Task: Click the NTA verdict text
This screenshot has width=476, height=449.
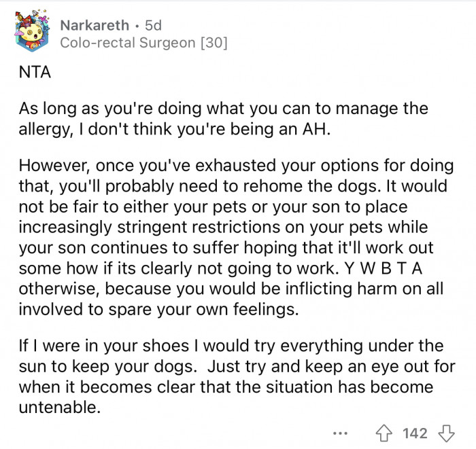Action: pyautogui.click(x=35, y=73)
